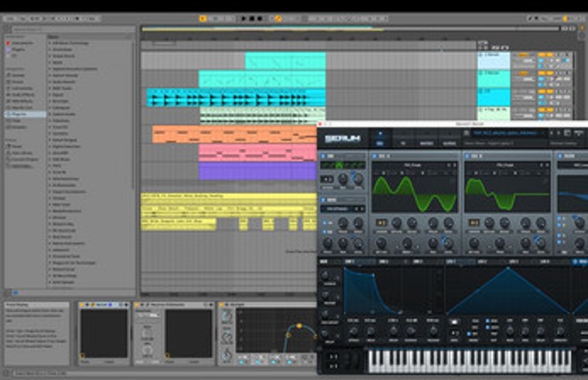The height and width of the screenshot is (380, 588).
Task: Click the Ableton browser search field
Action: click(x=73, y=28)
